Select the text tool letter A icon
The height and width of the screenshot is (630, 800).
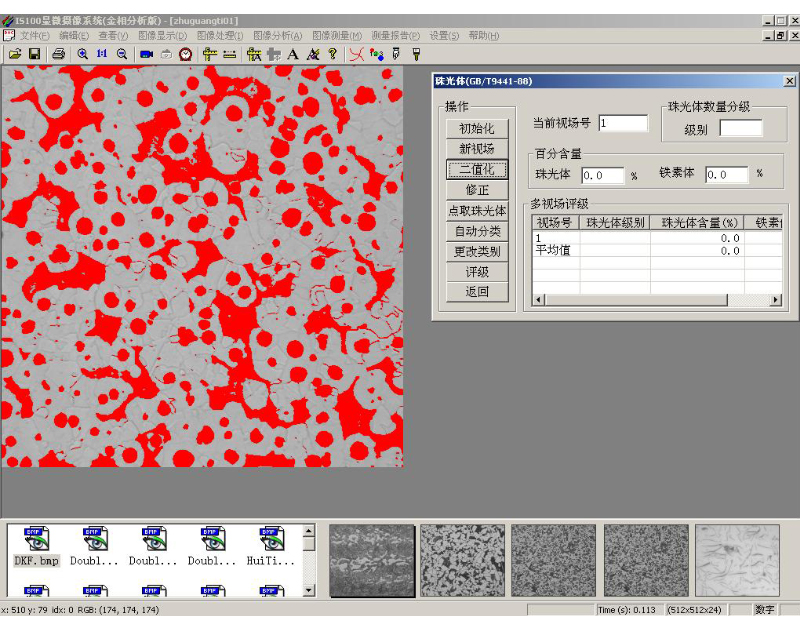(x=293, y=54)
